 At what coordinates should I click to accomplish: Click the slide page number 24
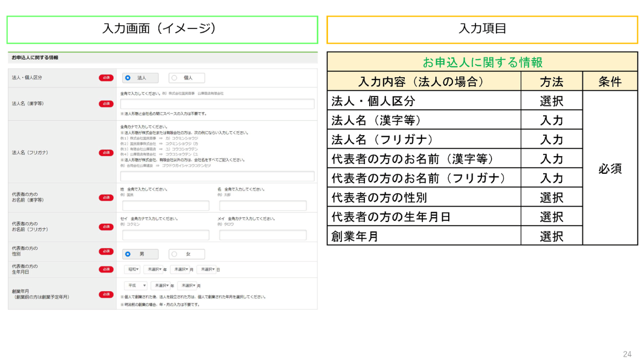(x=627, y=354)
